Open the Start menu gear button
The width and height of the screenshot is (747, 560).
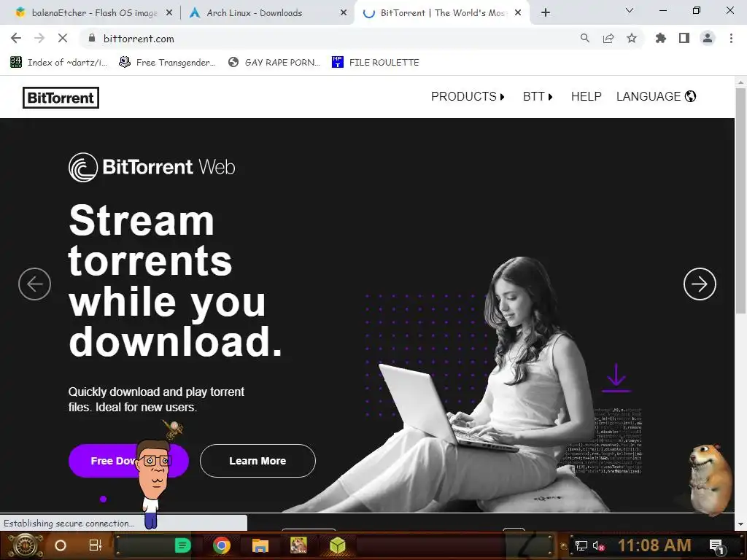click(26, 545)
